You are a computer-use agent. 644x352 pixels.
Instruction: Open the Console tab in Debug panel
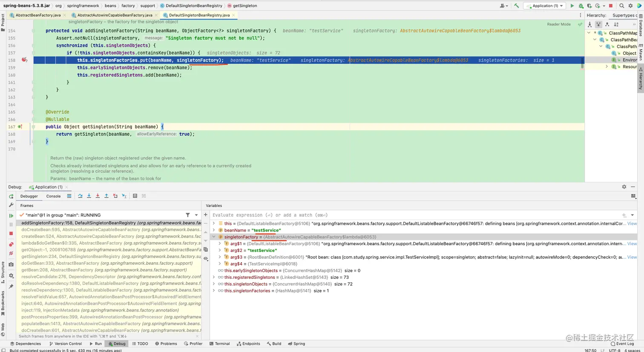click(x=53, y=196)
